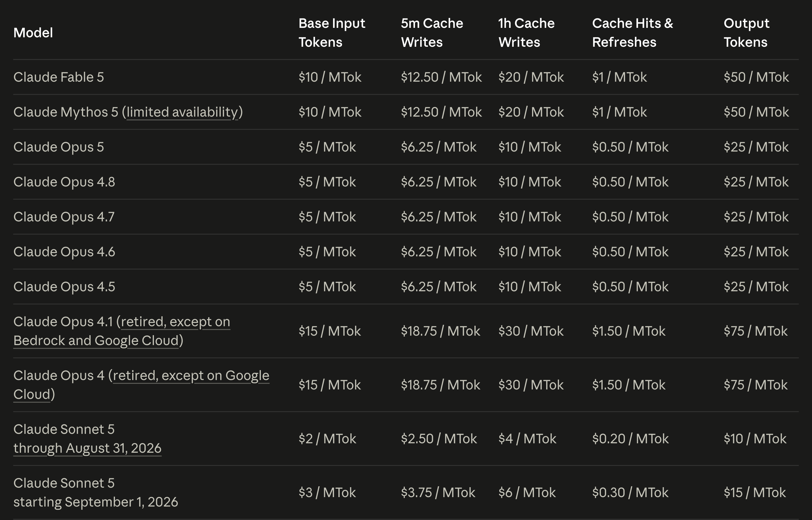Click Claude Opus 4.8's $5 base input price

pyautogui.click(x=327, y=182)
